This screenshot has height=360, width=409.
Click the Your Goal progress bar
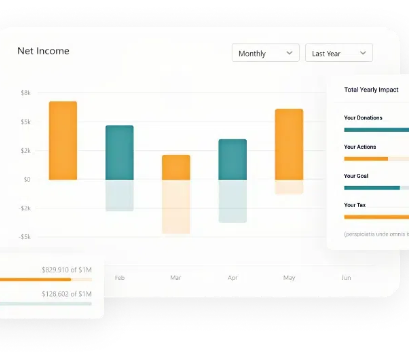[x=376, y=188]
